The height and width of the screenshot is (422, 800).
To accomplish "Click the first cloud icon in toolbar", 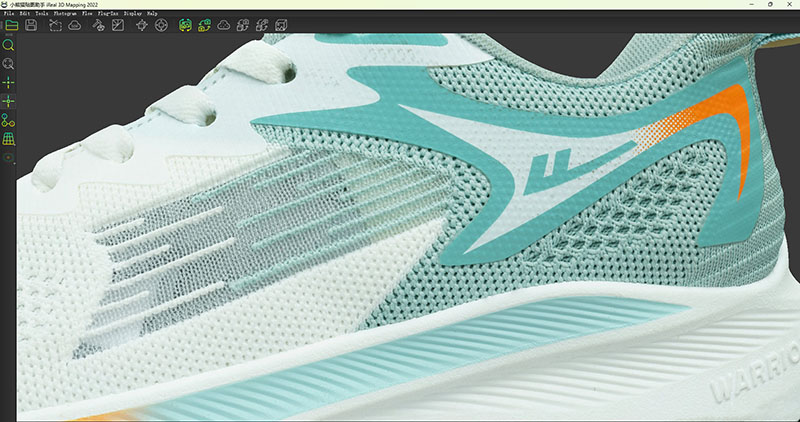I will 75,25.
